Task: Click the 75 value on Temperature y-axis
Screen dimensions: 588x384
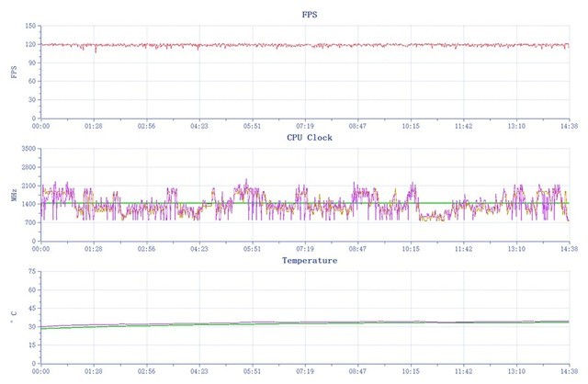Action: [32, 272]
